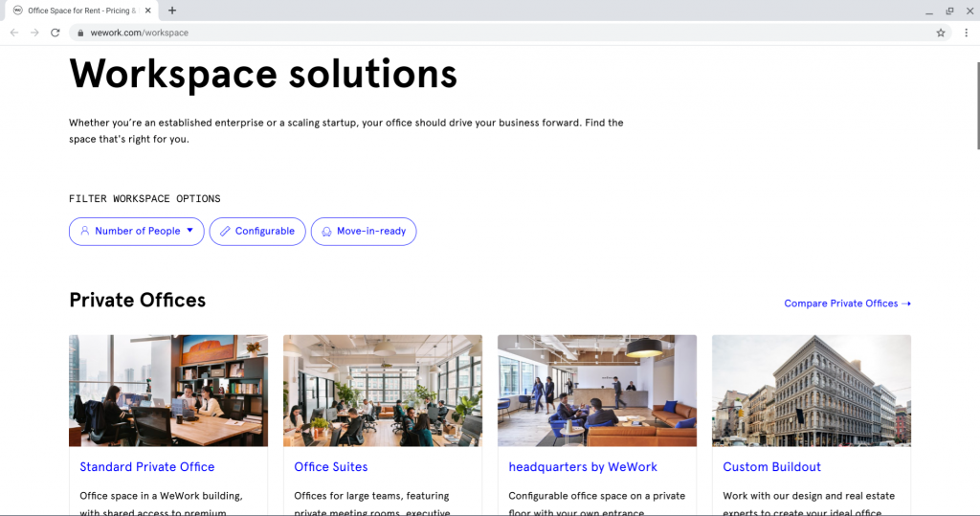Click the browser forward arrow

pyautogui.click(x=34, y=33)
